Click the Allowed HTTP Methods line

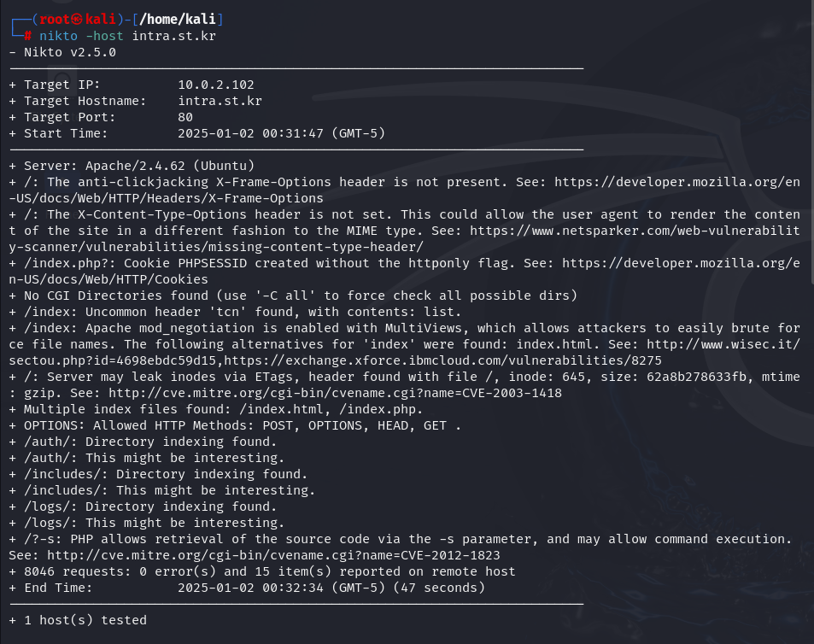pyautogui.click(x=235, y=425)
